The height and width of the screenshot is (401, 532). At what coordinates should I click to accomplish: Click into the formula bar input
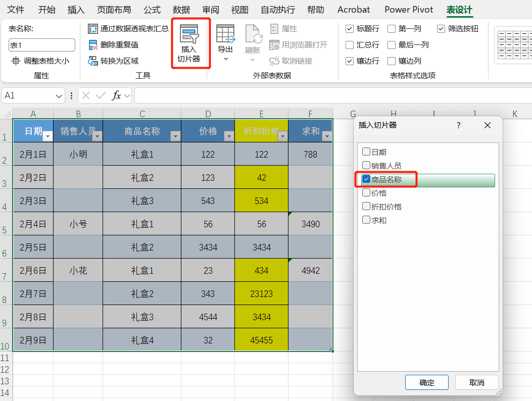click(x=333, y=95)
